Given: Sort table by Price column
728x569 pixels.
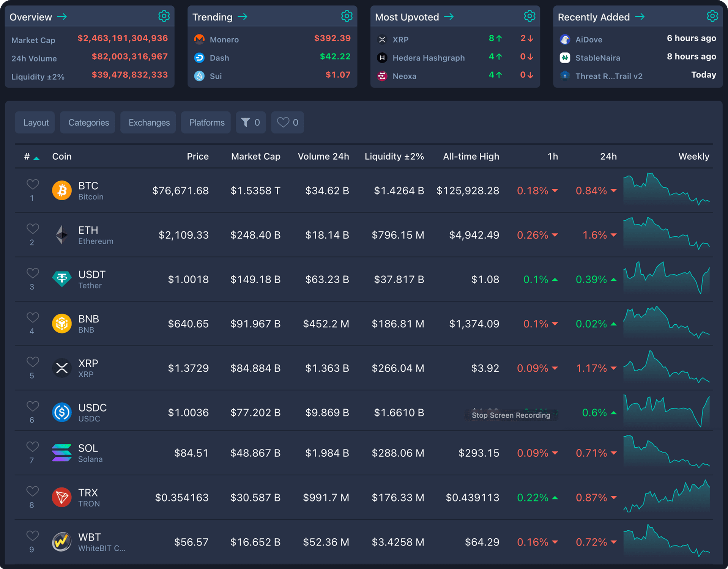Looking at the screenshot, I should pos(197,156).
